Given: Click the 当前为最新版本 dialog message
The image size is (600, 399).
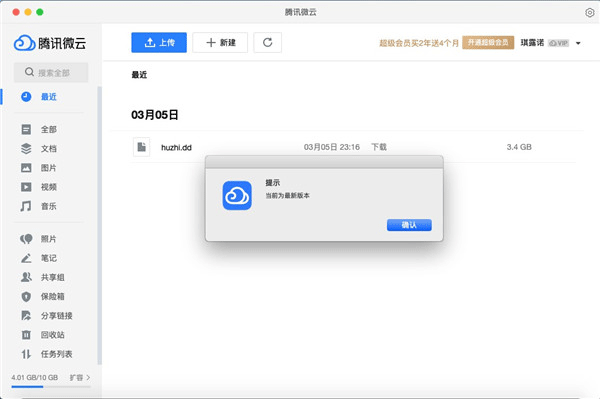Looking at the screenshot, I should 287,195.
